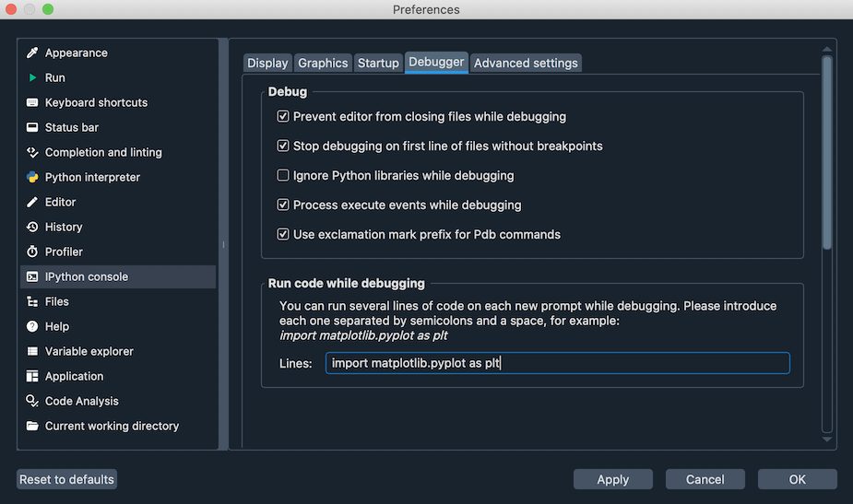Toggle Use exclamation mark prefix for Pdb
The width and height of the screenshot is (853, 504).
click(x=283, y=234)
